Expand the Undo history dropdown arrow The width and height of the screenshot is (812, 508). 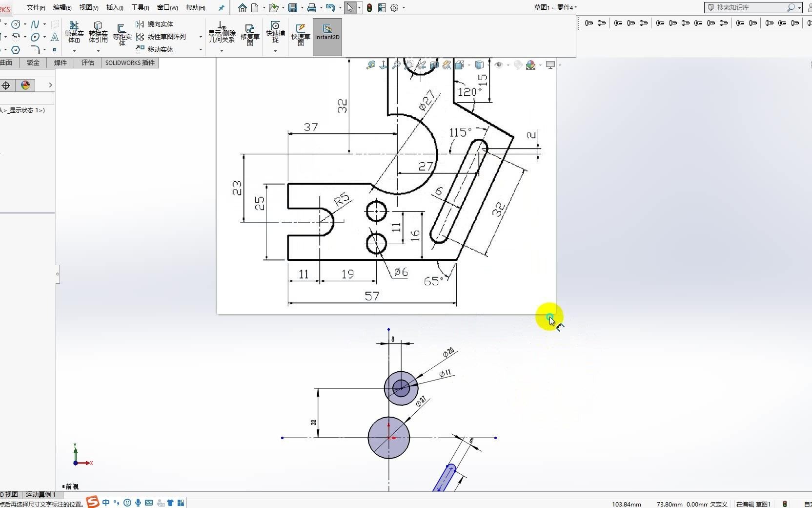[340, 8]
